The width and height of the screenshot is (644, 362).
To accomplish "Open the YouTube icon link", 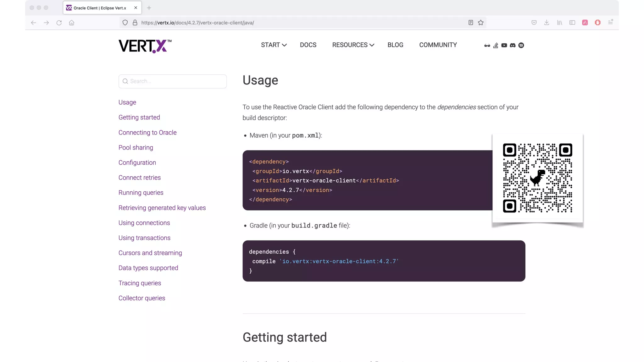I will 504,45.
